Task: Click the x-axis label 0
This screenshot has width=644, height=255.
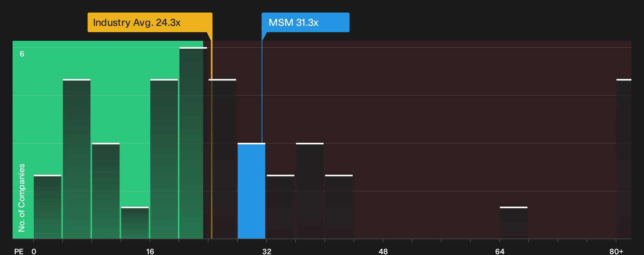Action: click(x=34, y=251)
